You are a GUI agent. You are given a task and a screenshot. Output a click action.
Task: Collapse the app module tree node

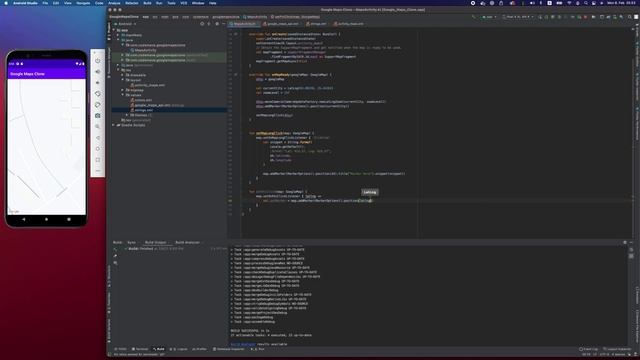(x=114, y=30)
